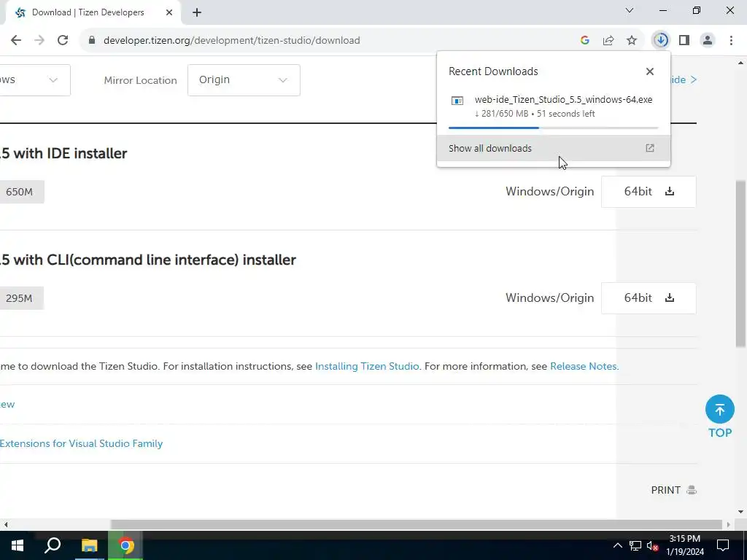
Task: Open the Windows Start menu
Action: click(18, 545)
